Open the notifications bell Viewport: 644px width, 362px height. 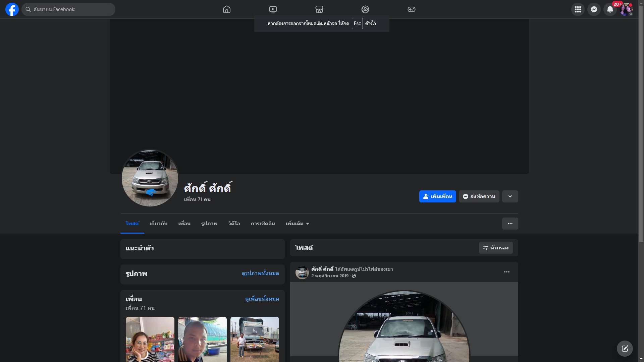610,9
